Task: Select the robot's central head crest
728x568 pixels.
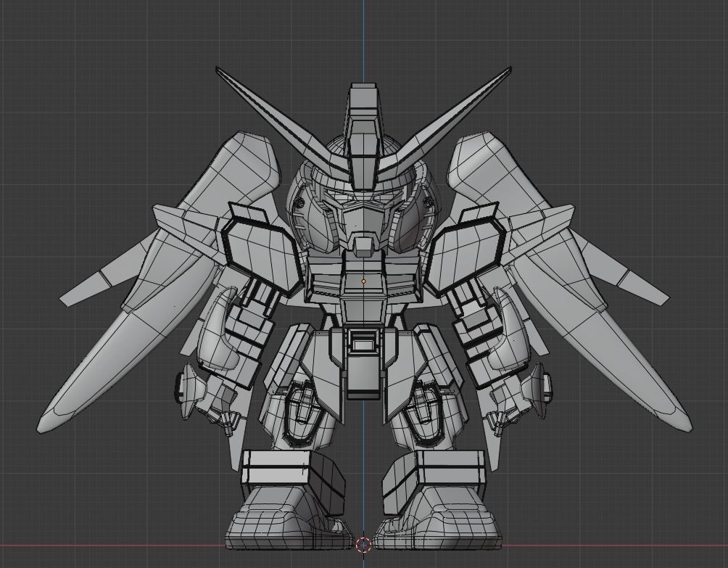Action: click(365, 136)
